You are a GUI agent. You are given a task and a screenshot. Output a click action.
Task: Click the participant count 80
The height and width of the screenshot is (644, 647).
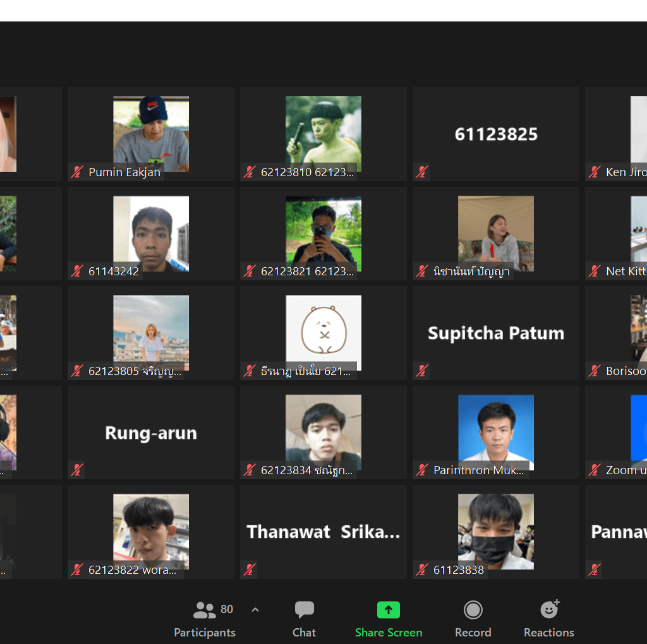tap(227, 609)
